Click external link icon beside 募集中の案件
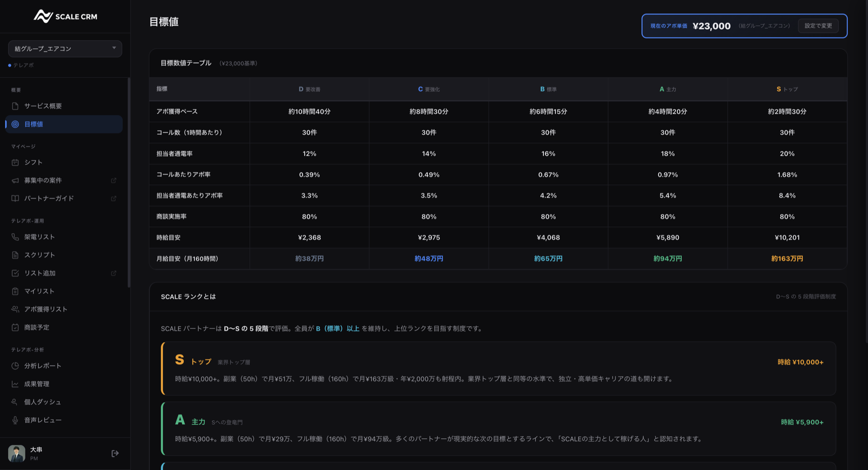 point(114,180)
